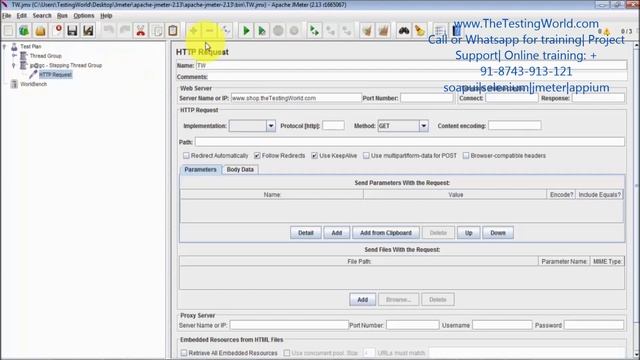Click the Redo arrow icon
640x360 pixels.
pos(125,31)
